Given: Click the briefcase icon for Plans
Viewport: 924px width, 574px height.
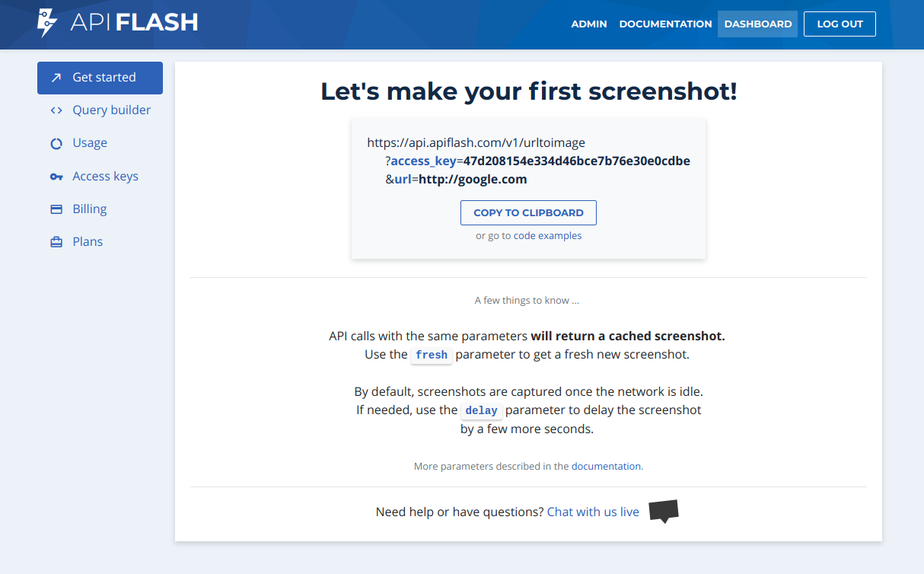Looking at the screenshot, I should click(x=56, y=242).
